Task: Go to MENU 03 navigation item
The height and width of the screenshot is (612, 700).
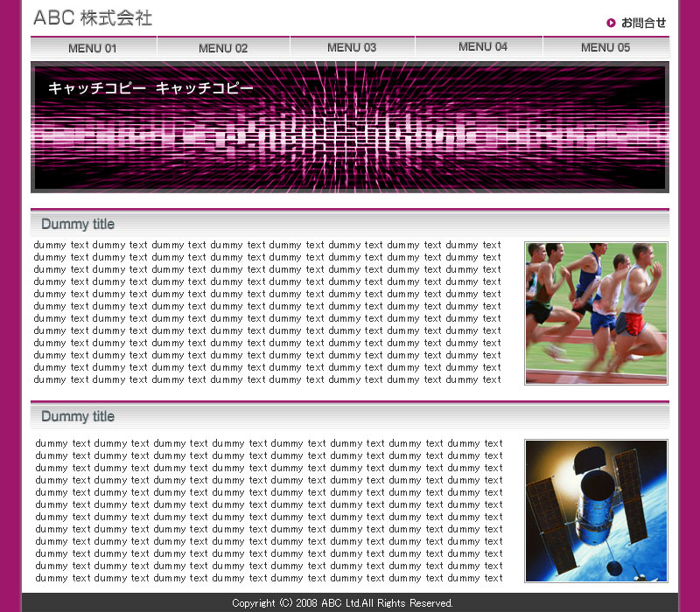Action: (x=352, y=47)
